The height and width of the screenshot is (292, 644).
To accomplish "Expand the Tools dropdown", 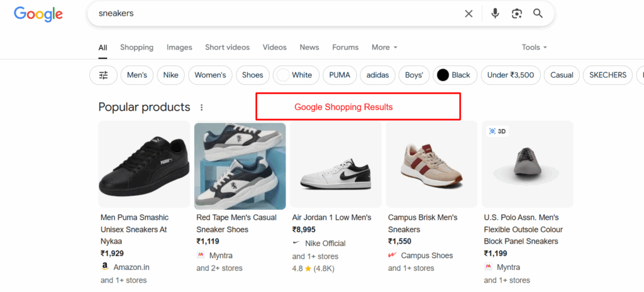I will coord(535,47).
